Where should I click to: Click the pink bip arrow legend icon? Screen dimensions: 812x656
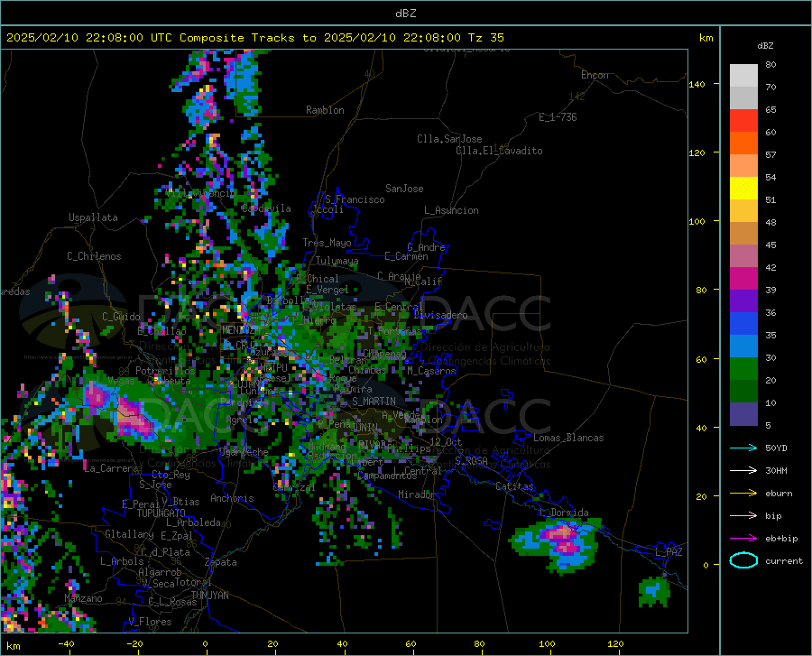click(743, 515)
